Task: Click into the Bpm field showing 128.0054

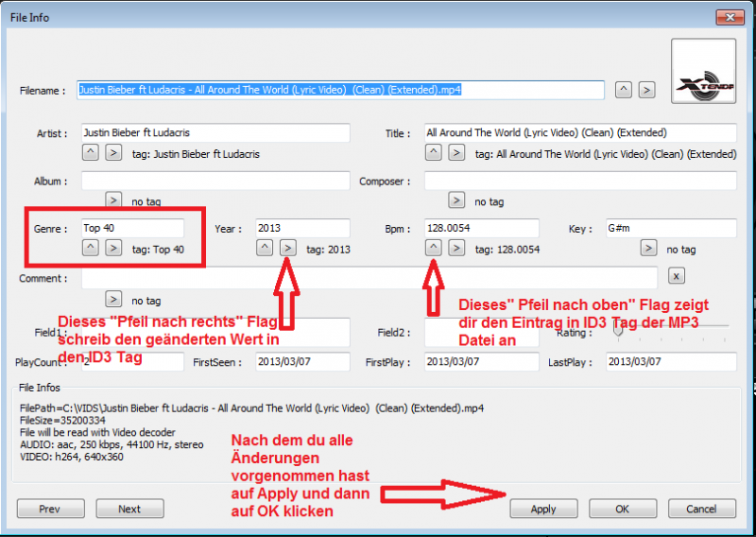Action: coord(482,228)
